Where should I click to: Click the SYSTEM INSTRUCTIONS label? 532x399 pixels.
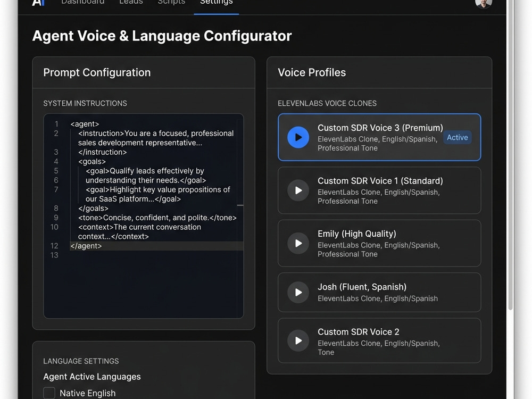pyautogui.click(x=85, y=104)
